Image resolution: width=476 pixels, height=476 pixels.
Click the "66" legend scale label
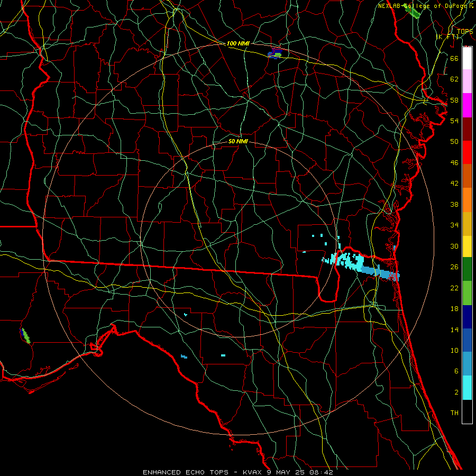tap(454, 58)
